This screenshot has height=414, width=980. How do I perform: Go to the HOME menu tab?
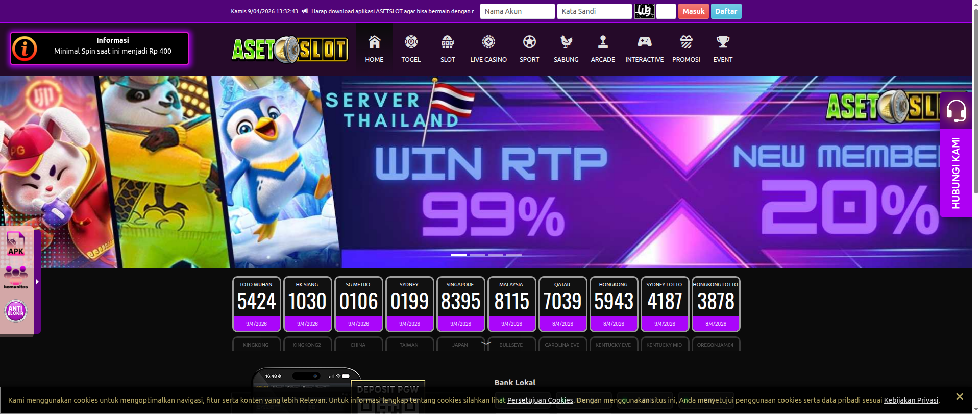click(374, 50)
